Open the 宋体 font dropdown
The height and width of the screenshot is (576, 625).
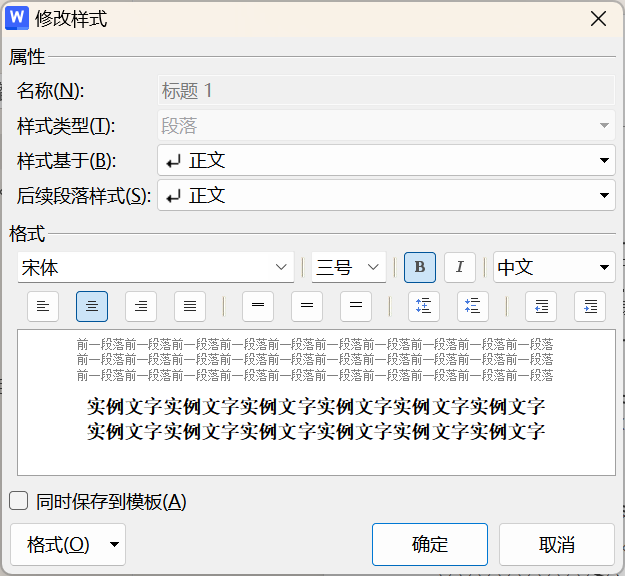[x=156, y=267]
